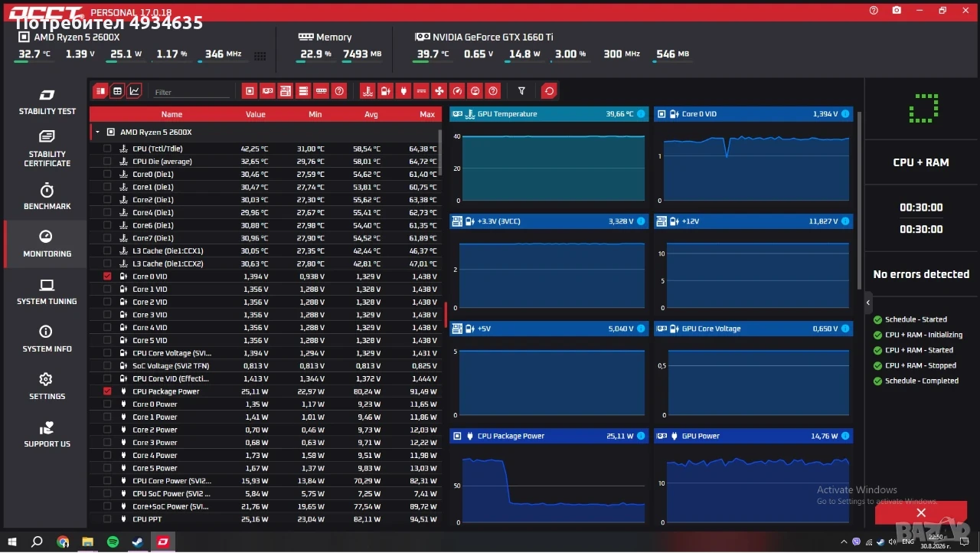Toggle the storage sensor filter icon
The height and width of the screenshot is (553, 980).
click(x=304, y=91)
